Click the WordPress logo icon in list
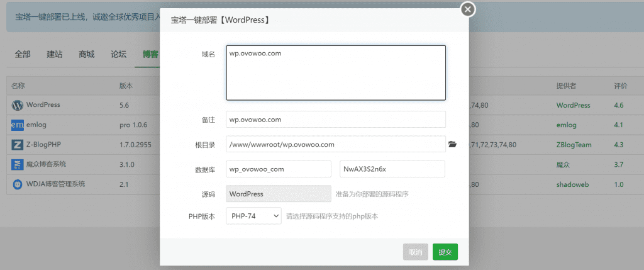This screenshot has height=270, width=644. 17,105
